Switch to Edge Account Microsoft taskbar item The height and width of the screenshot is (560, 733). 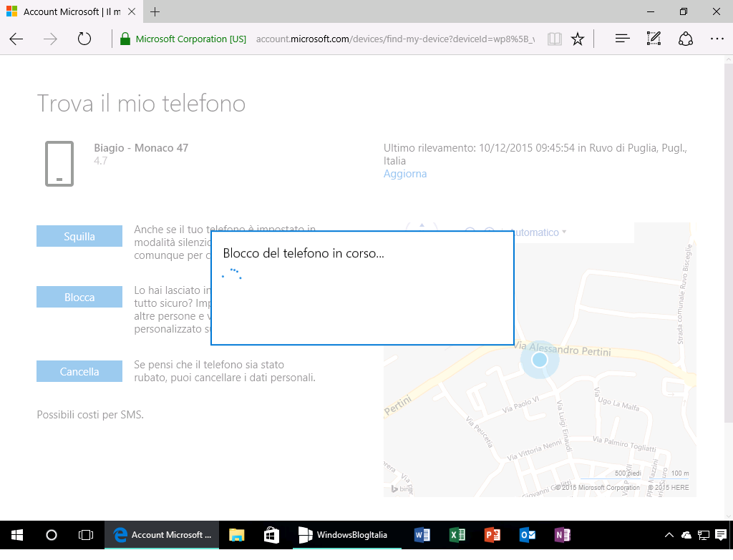(x=162, y=535)
